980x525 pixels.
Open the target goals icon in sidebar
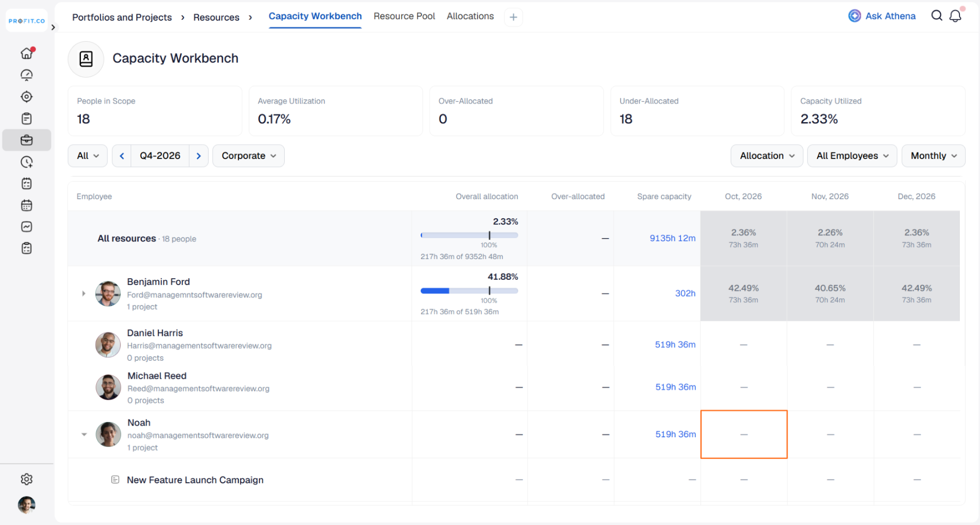(27, 97)
